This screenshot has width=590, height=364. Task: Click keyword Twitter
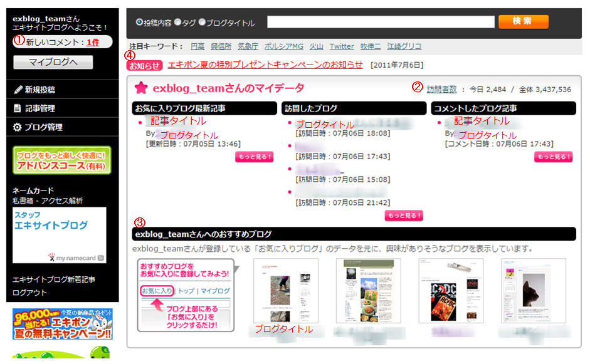(x=342, y=46)
